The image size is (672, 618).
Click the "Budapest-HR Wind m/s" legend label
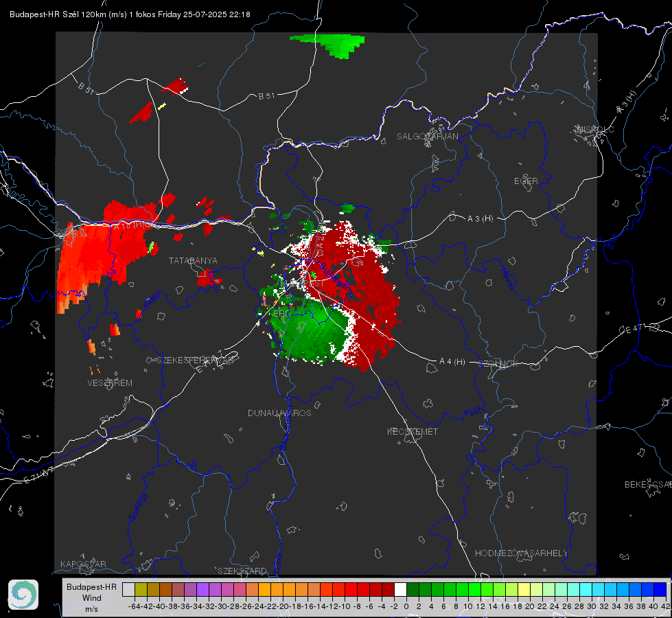92,597
